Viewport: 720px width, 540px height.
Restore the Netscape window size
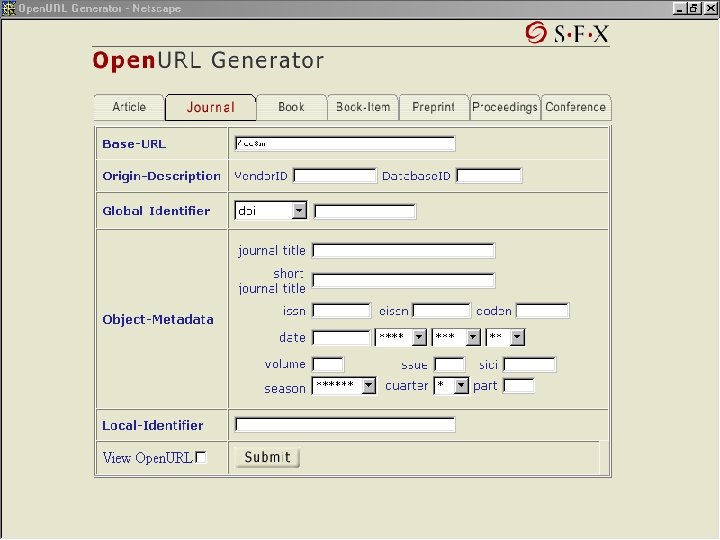click(x=694, y=8)
